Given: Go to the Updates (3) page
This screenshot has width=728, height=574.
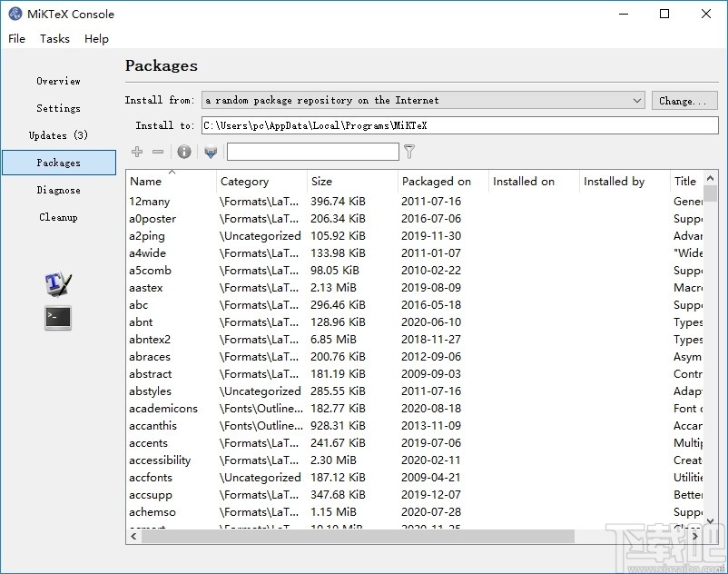Looking at the screenshot, I should pos(58,135).
